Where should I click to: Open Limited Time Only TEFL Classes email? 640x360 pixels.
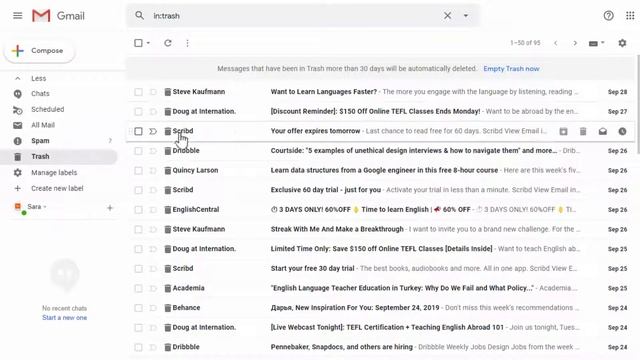382,249
